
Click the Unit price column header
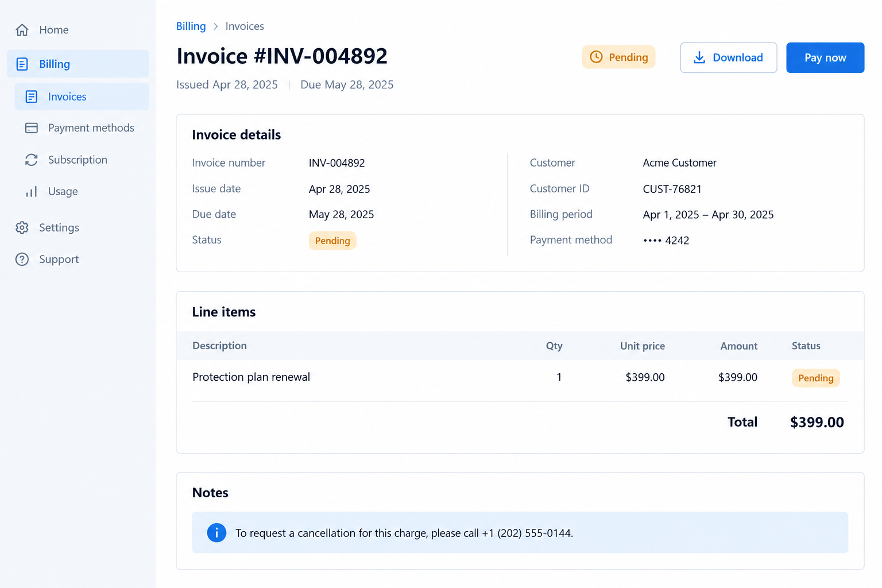[643, 346]
